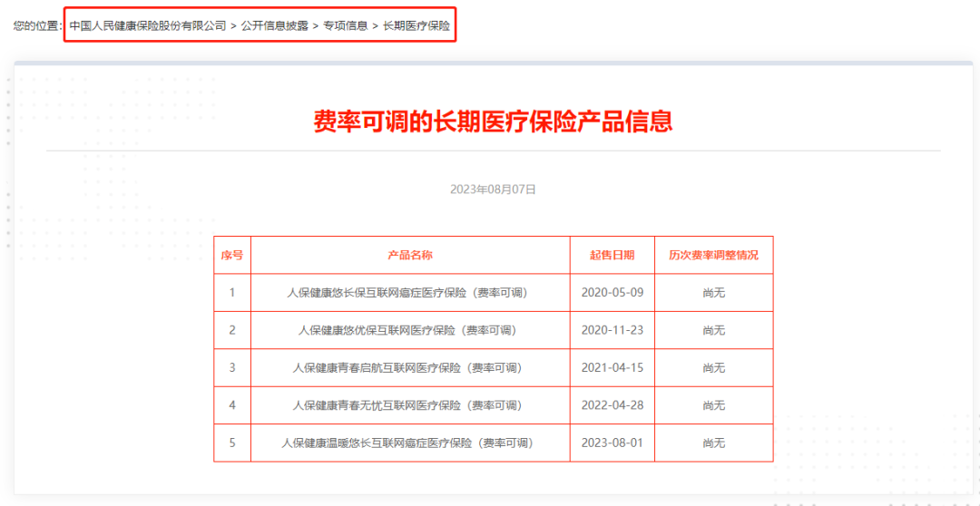Click 尚无 in the 2020-11-23 row

[714, 330]
